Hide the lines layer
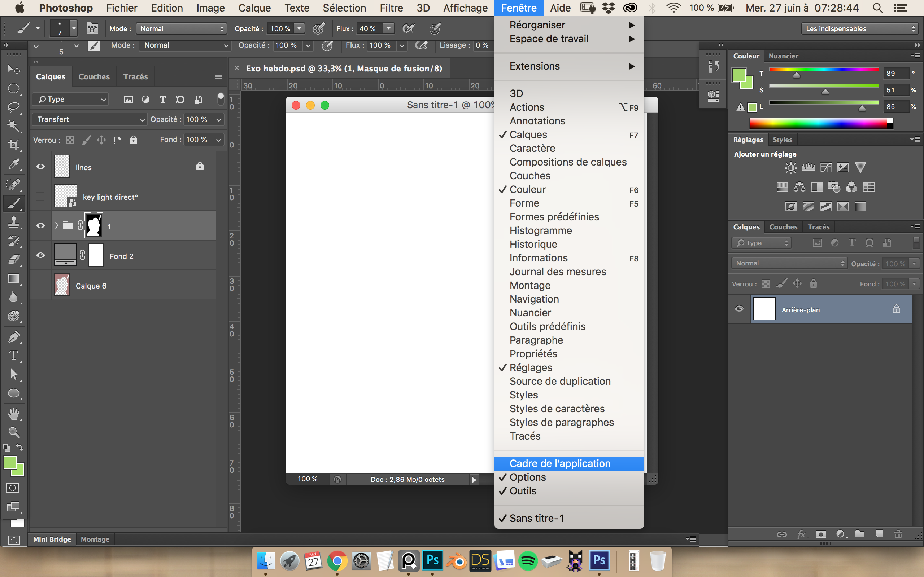The width and height of the screenshot is (924, 577). point(40,167)
